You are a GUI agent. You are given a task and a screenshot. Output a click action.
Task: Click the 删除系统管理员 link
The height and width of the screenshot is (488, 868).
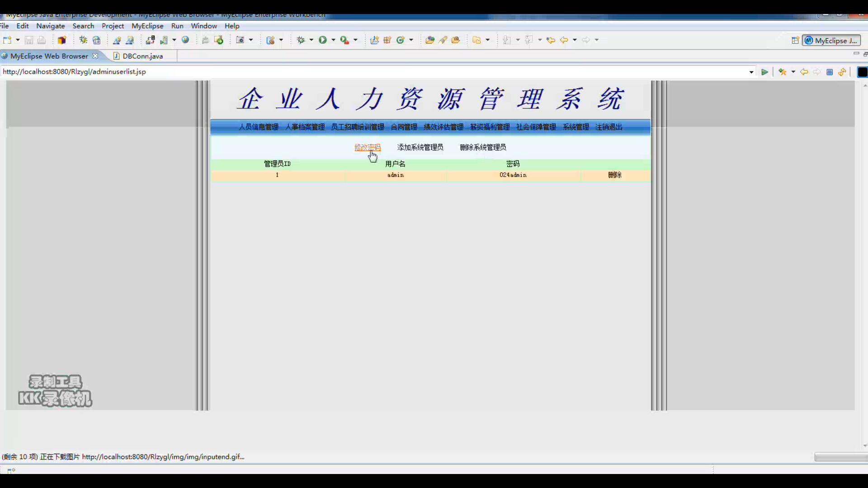pos(483,147)
